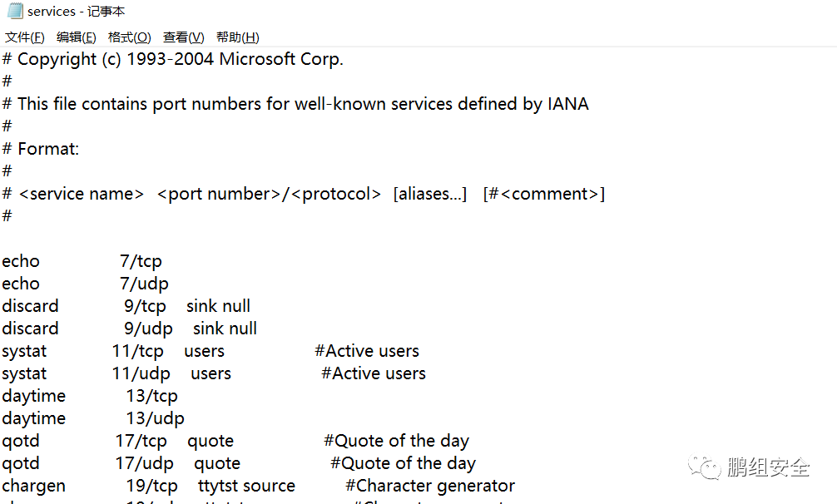Click the 'services - 记事本' window title

[77, 12]
